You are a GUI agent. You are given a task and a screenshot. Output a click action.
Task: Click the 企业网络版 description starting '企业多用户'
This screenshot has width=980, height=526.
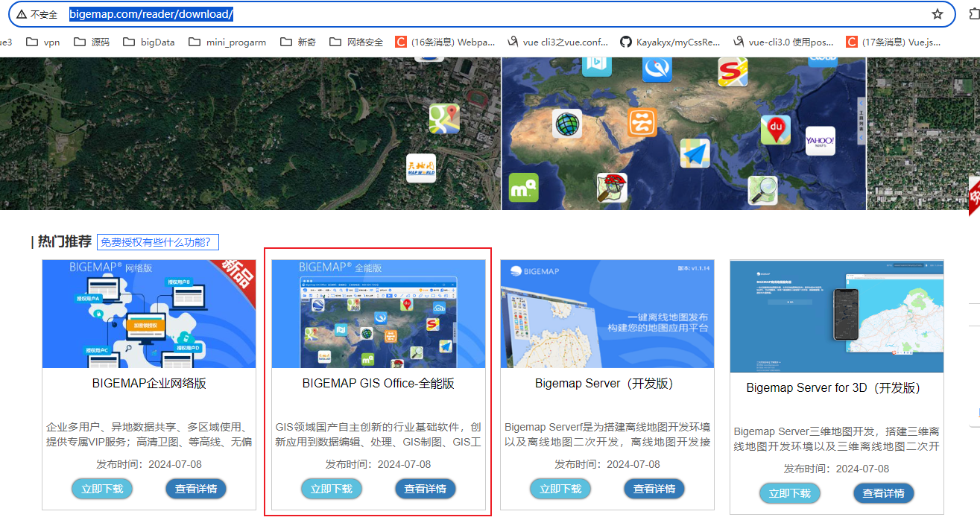click(x=149, y=434)
